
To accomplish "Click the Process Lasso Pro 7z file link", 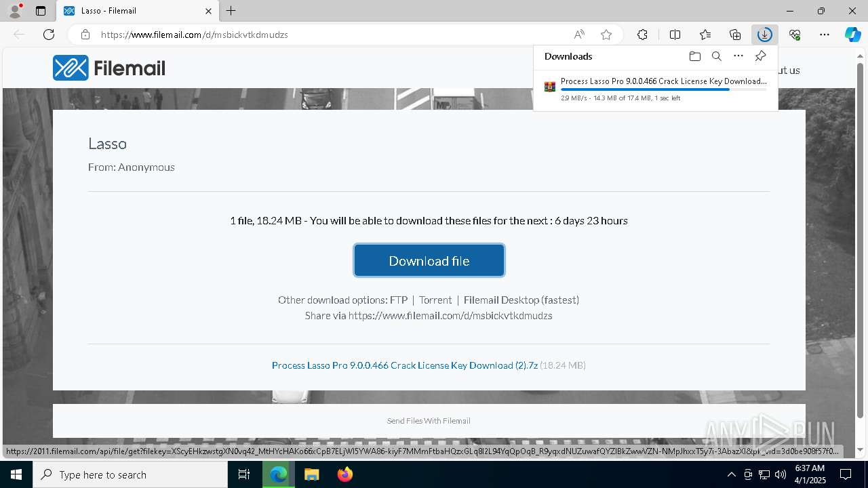I will point(405,365).
